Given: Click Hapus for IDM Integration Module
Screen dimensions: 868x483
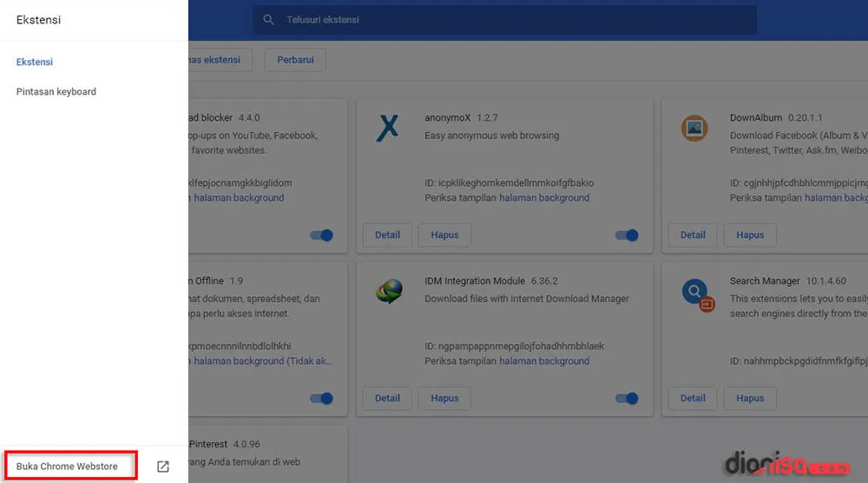Looking at the screenshot, I should (444, 398).
